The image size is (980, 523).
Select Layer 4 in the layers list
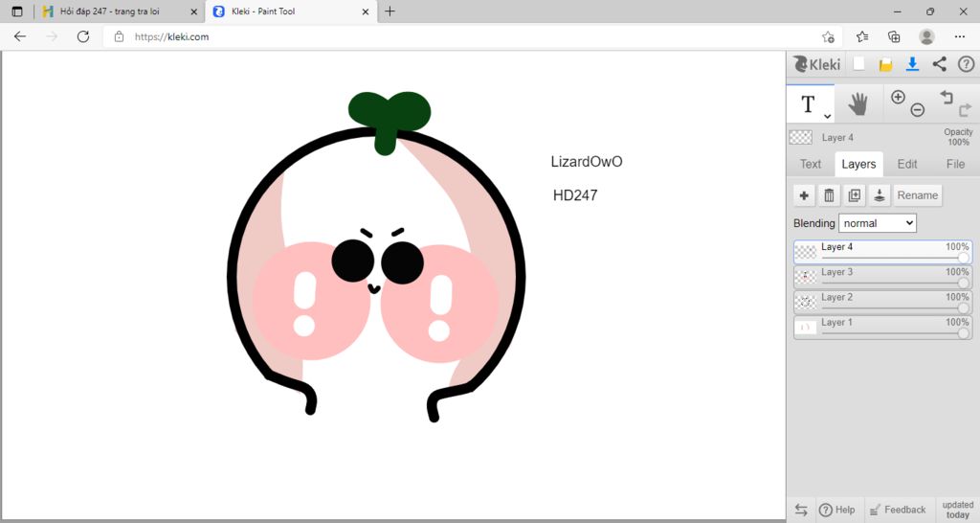tap(882, 252)
